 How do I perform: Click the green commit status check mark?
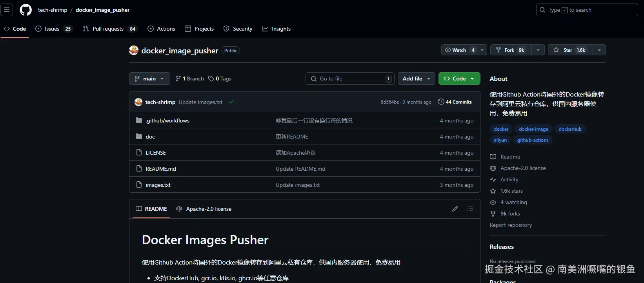231,102
